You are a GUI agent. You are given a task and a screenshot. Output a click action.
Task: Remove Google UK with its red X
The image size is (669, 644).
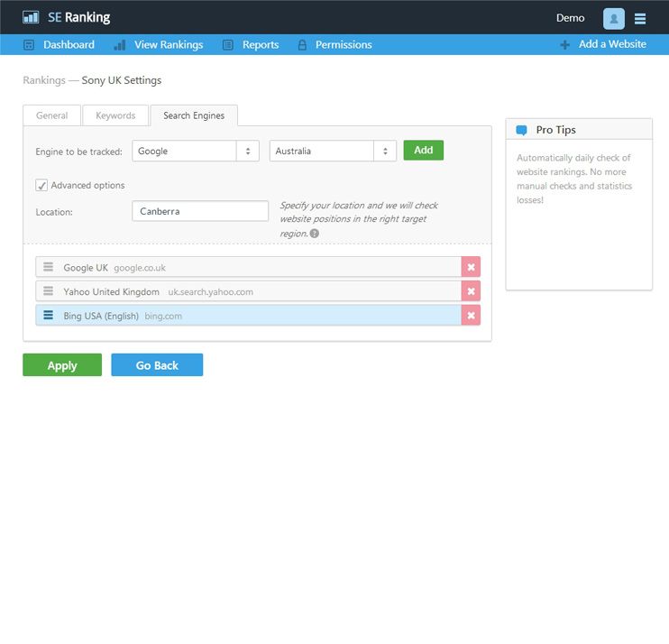click(471, 267)
